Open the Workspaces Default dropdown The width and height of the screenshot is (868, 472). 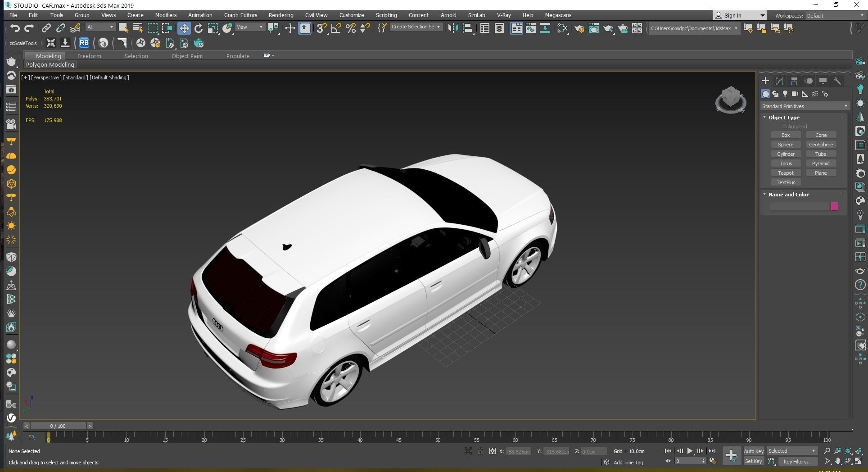(835, 16)
